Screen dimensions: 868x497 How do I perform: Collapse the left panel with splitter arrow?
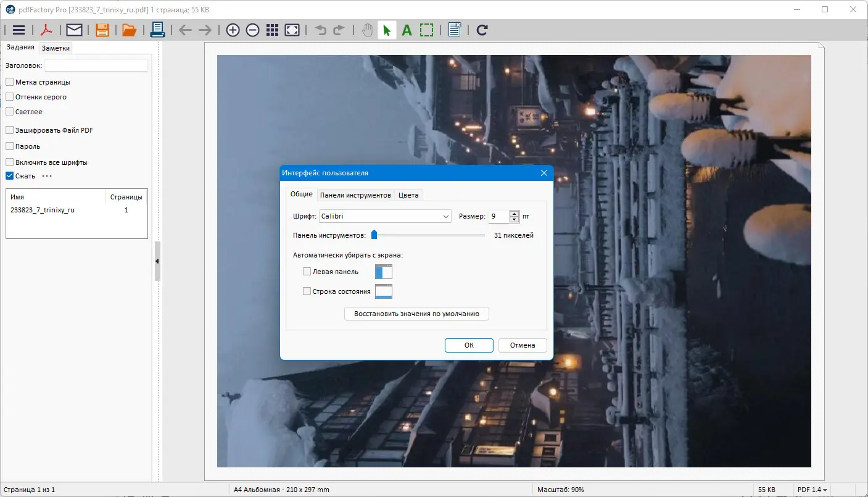[x=157, y=261]
